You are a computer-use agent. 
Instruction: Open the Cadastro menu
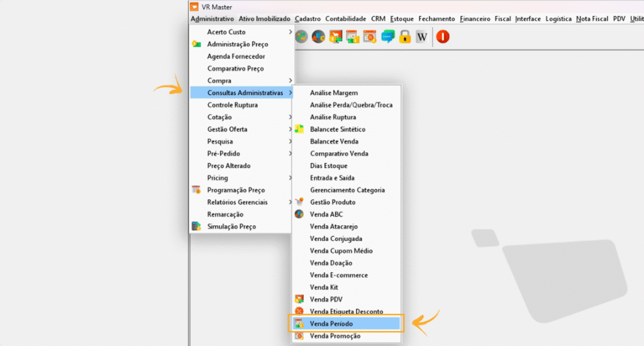click(x=308, y=19)
